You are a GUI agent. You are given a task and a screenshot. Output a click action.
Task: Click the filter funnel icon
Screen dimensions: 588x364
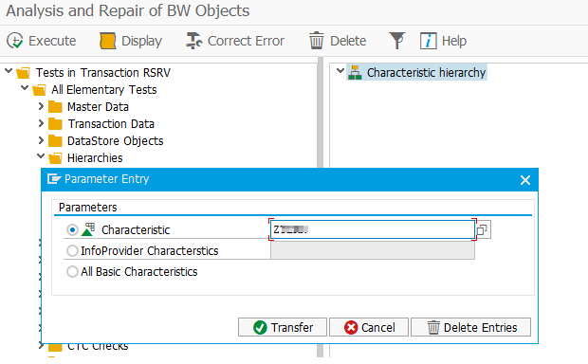tap(397, 41)
